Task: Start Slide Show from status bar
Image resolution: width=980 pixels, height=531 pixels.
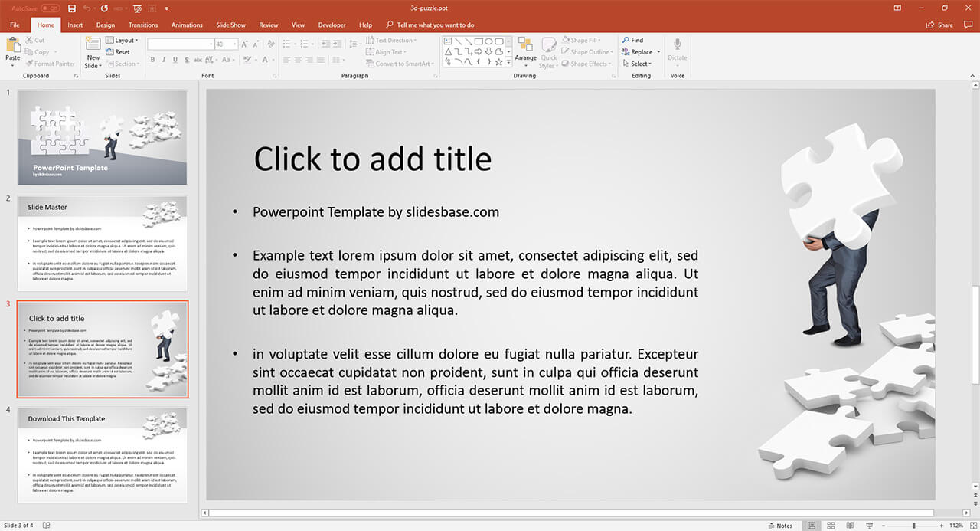Action: click(869, 526)
